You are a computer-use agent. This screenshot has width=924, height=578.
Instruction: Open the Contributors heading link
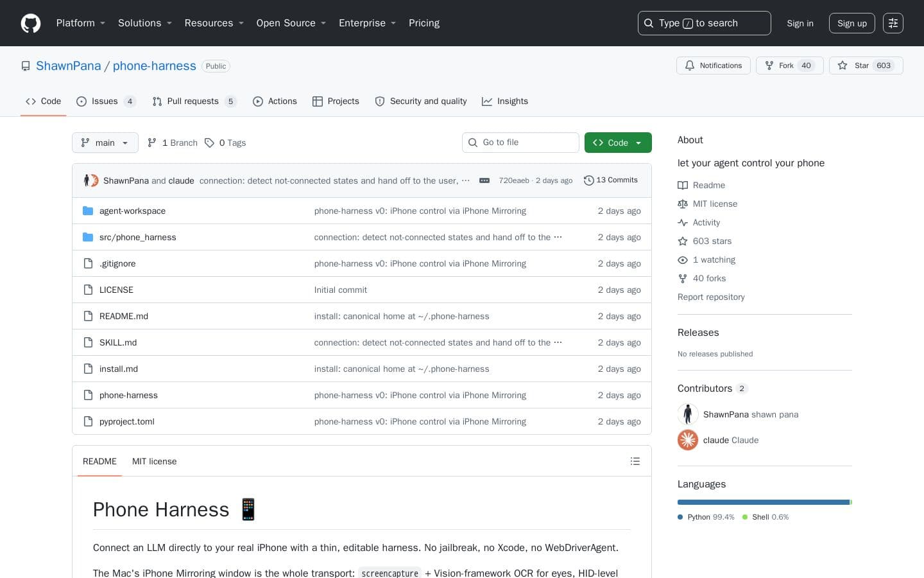tap(712, 389)
